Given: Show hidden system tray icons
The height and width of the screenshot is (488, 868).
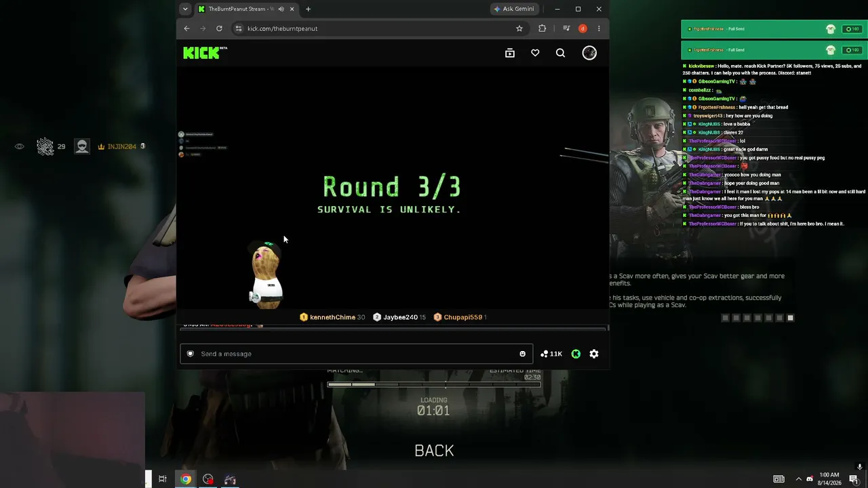Looking at the screenshot, I should (x=798, y=479).
